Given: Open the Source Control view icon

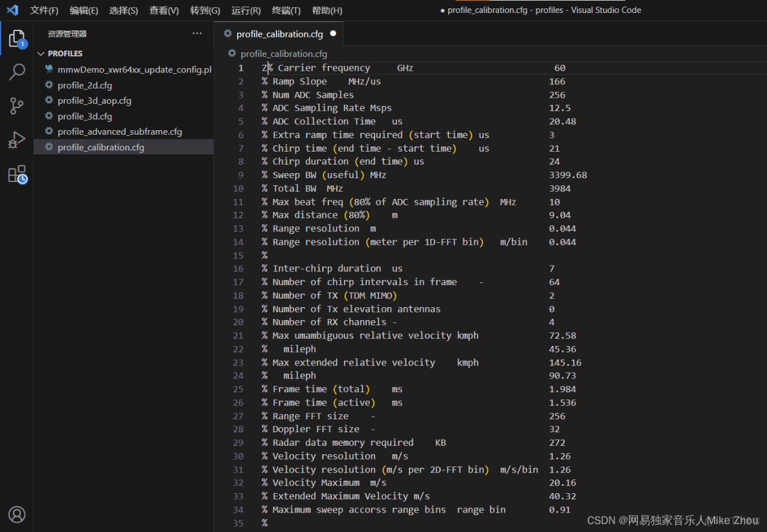Looking at the screenshot, I should click(x=17, y=106).
